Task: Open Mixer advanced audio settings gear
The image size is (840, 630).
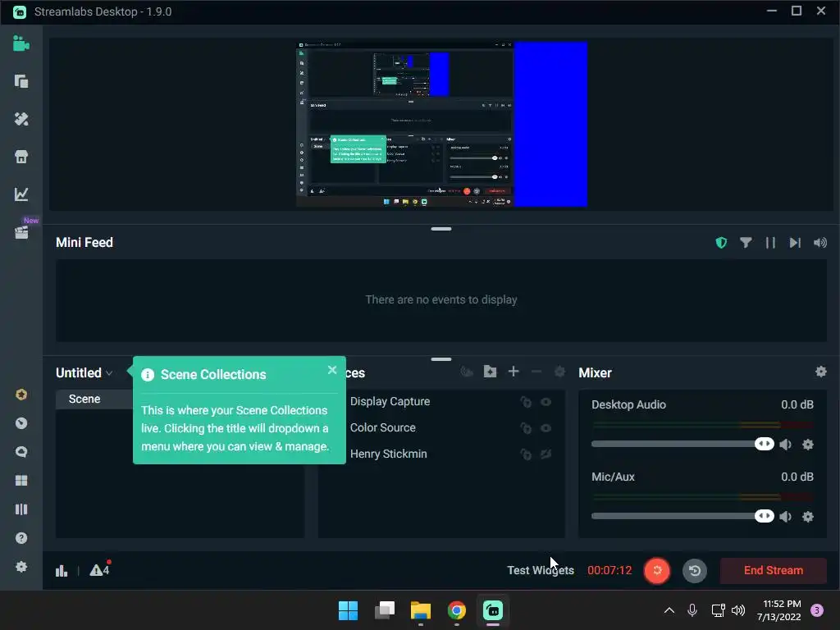Action: (820, 372)
